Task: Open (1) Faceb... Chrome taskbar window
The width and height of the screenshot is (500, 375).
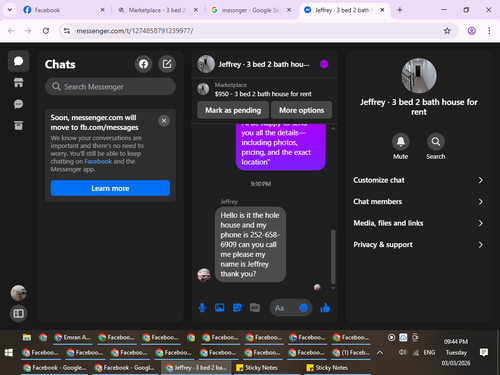Action: coord(351,353)
